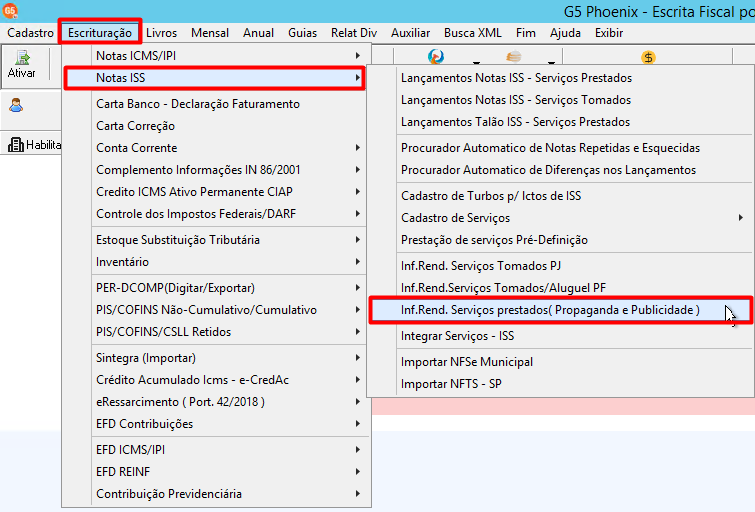The image size is (755, 512).
Task: Choose Integrar Serviços - ISS
Action: 560,336
